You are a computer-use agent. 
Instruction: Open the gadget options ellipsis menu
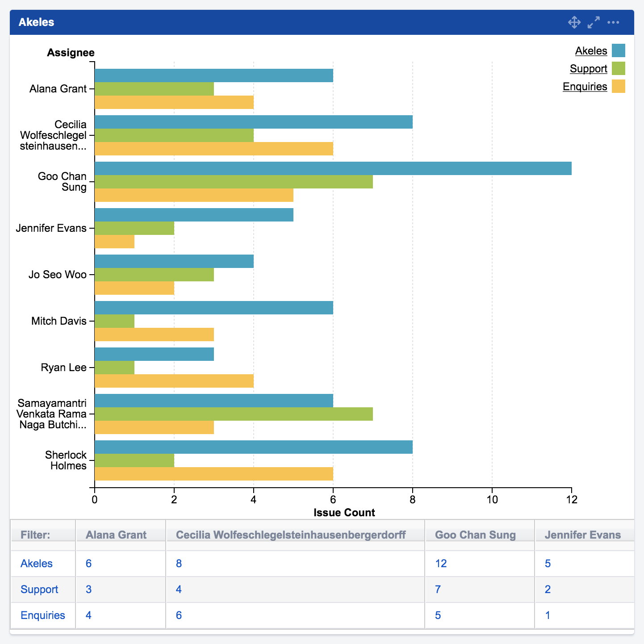click(614, 22)
